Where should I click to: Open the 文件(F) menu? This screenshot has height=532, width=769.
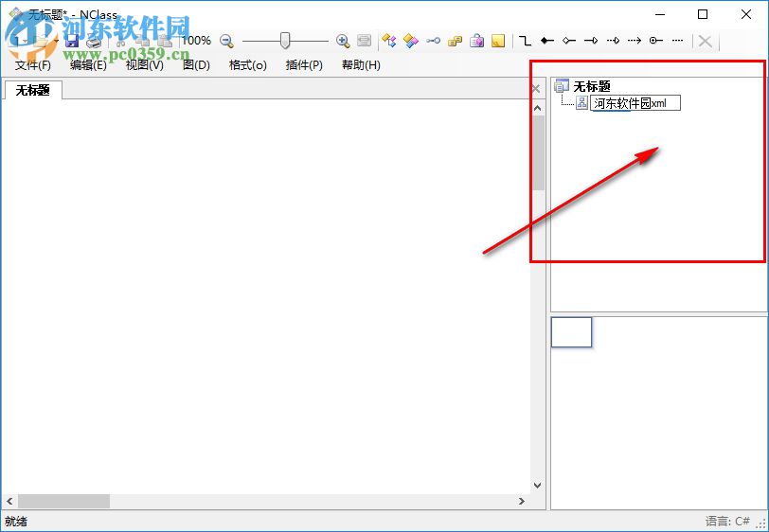[x=33, y=65]
